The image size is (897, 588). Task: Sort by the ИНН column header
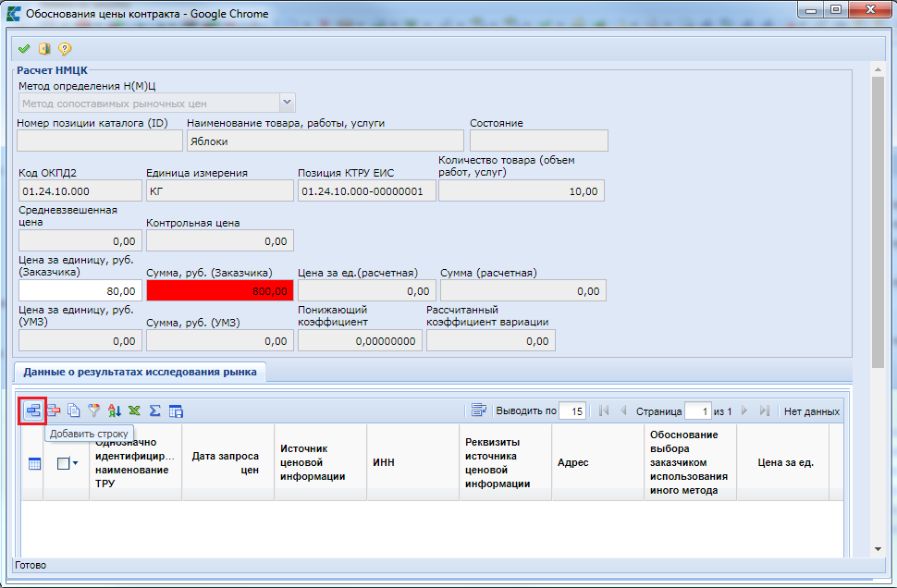tap(384, 462)
